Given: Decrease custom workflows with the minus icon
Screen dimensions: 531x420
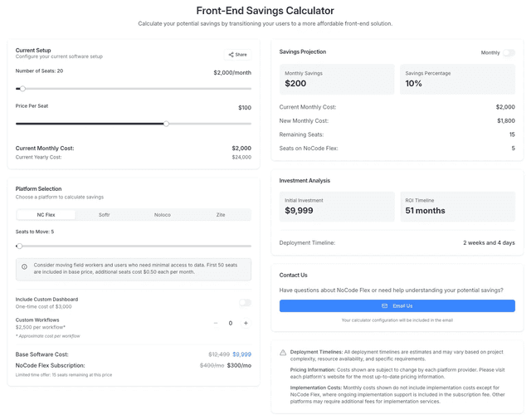Looking at the screenshot, I should (x=216, y=323).
